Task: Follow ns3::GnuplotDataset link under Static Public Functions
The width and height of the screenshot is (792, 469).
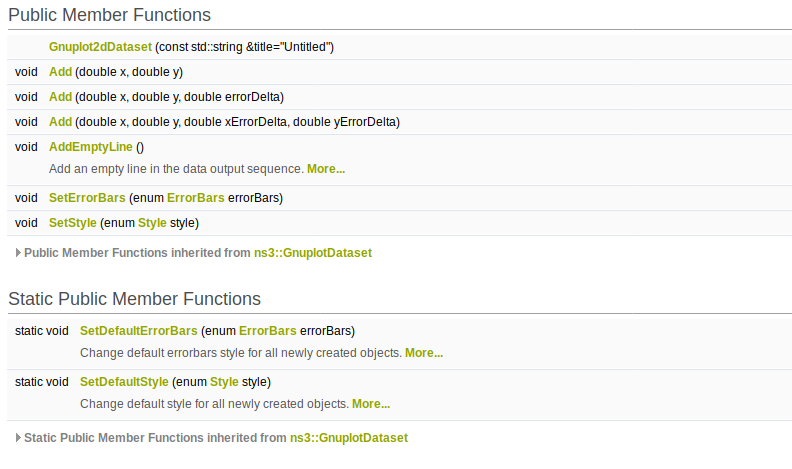Action: (x=349, y=438)
